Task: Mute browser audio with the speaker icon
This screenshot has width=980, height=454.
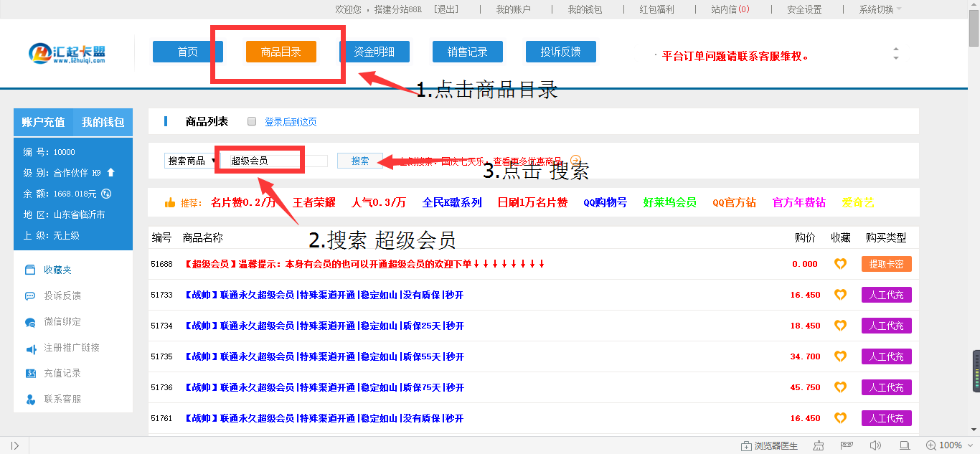Action: (x=877, y=445)
